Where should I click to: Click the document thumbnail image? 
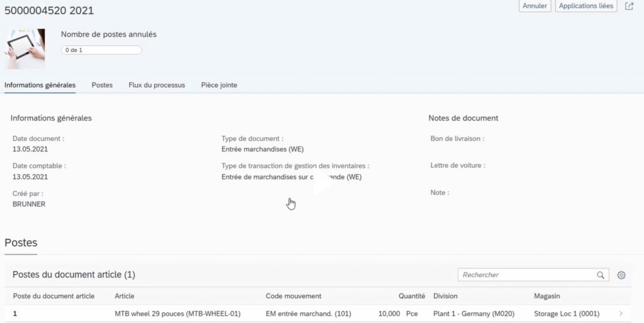click(25, 48)
